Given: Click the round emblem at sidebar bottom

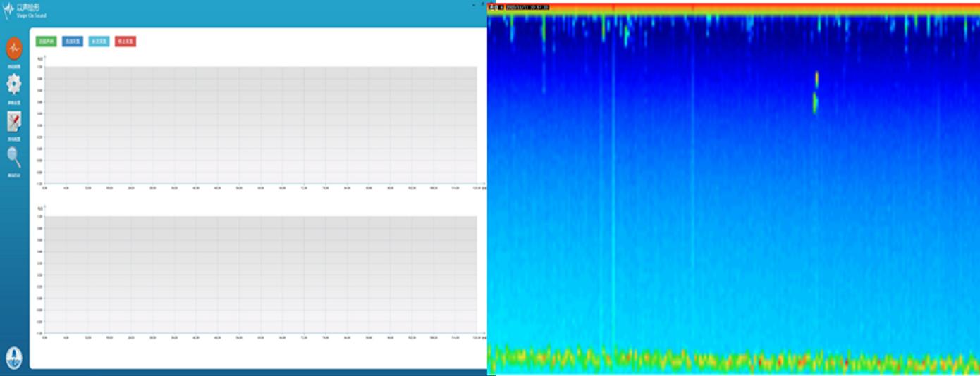Looking at the screenshot, I should (x=13, y=357).
